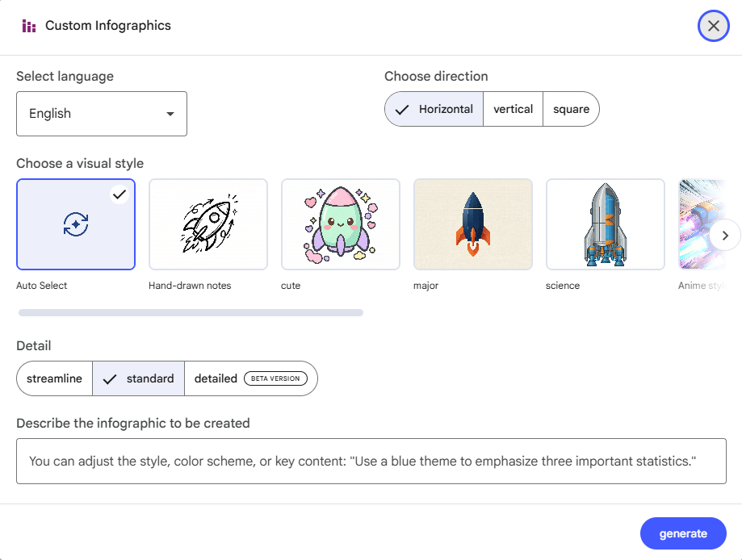742x560 pixels.
Task: Set direction to square
Action: (571, 109)
